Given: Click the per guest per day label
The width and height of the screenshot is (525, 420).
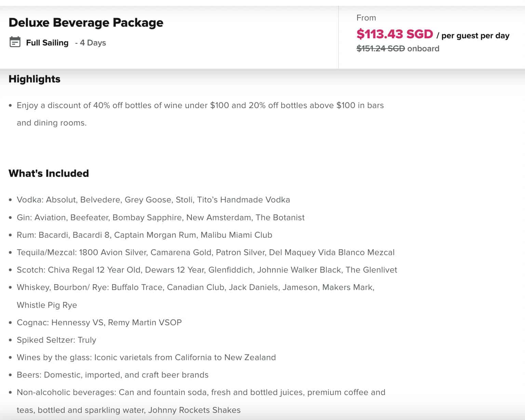Looking at the screenshot, I should click(x=475, y=36).
